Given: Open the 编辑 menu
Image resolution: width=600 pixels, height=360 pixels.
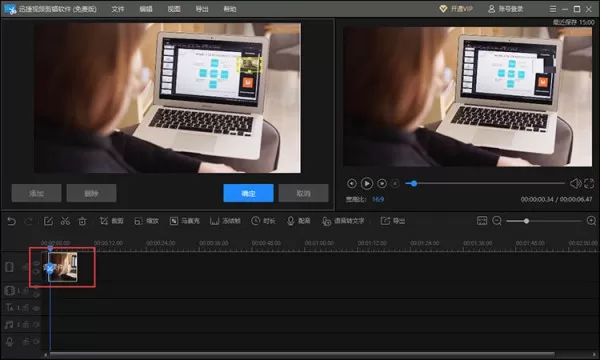Looking at the screenshot, I should (145, 9).
